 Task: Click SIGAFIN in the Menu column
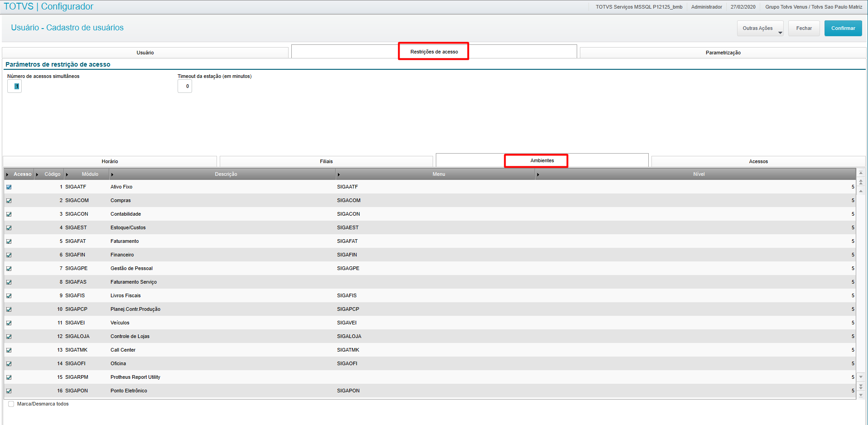pos(347,255)
